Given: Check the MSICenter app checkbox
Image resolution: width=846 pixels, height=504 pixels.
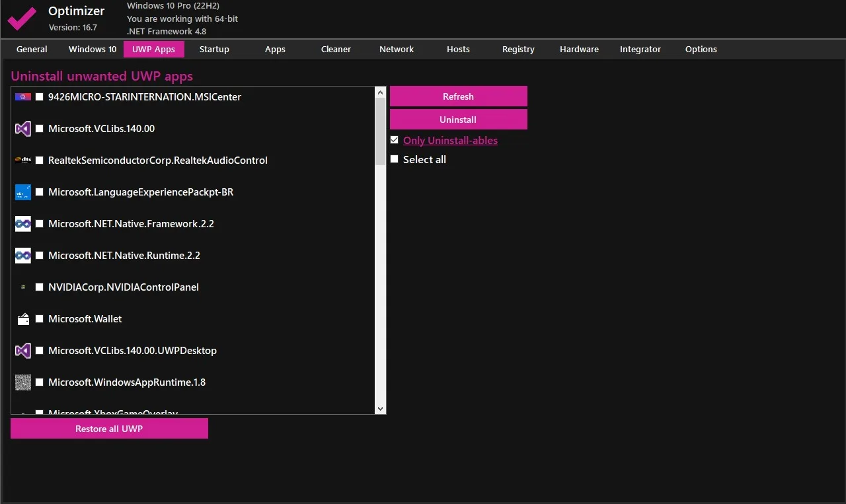Looking at the screenshot, I should (40, 97).
